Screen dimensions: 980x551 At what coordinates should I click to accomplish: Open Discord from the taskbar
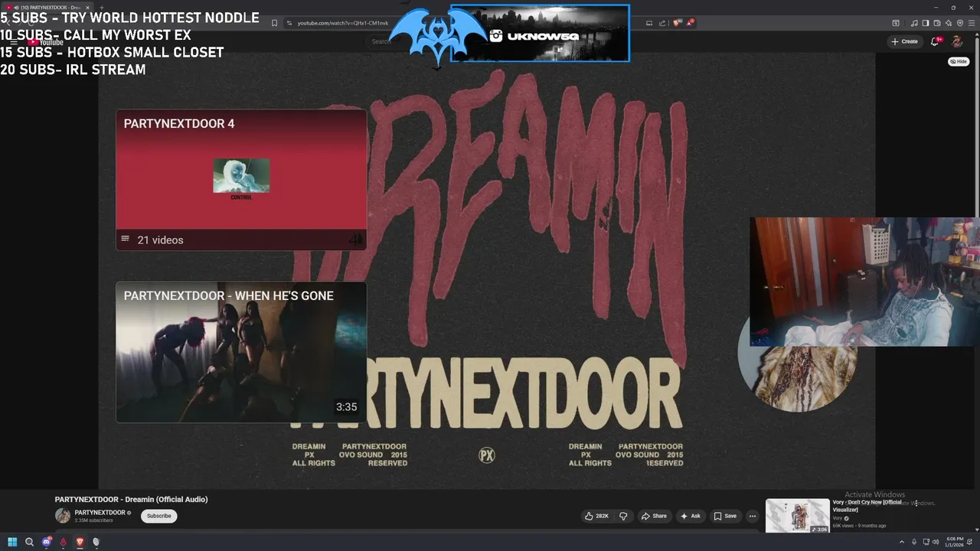(47, 542)
